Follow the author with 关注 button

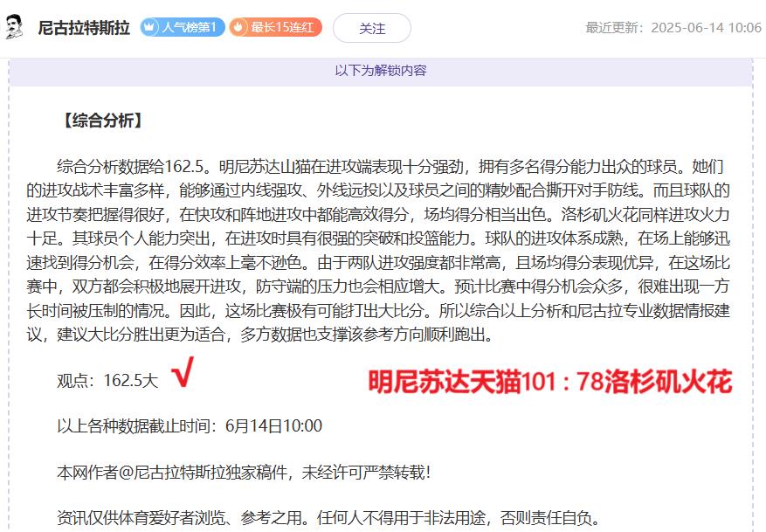372,28
